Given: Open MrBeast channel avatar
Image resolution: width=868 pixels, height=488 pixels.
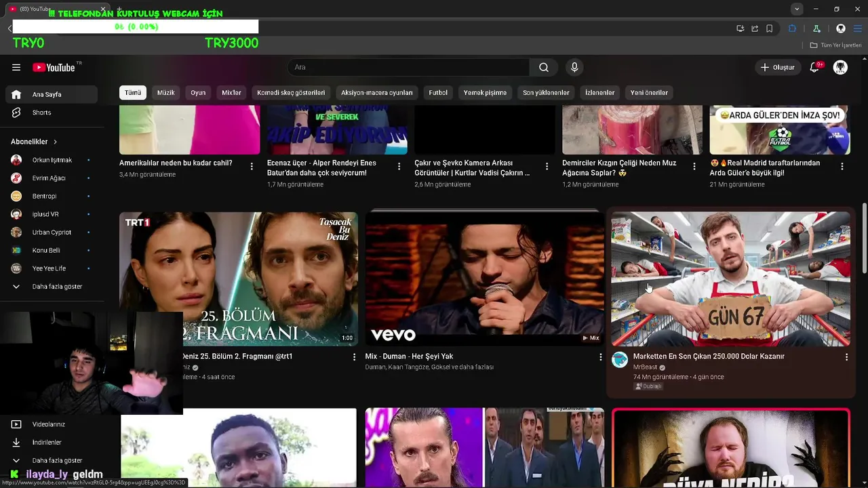Looking at the screenshot, I should point(620,360).
